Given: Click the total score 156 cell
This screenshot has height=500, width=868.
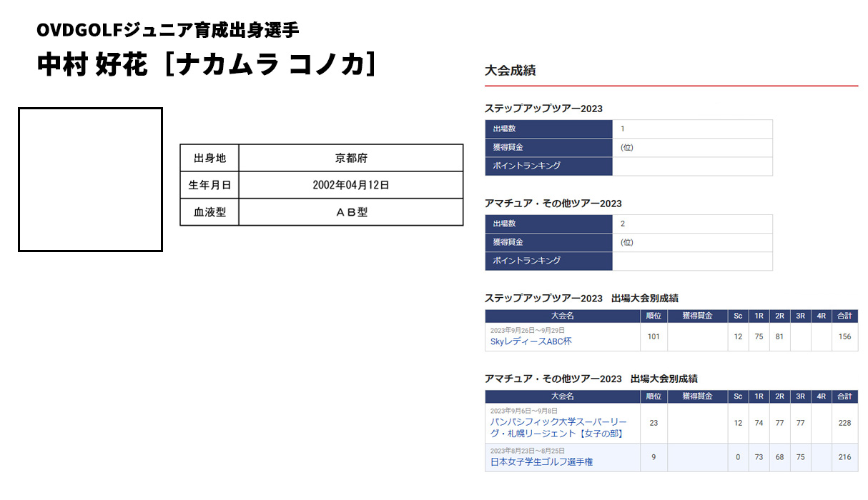Looking at the screenshot, I should (844, 337).
